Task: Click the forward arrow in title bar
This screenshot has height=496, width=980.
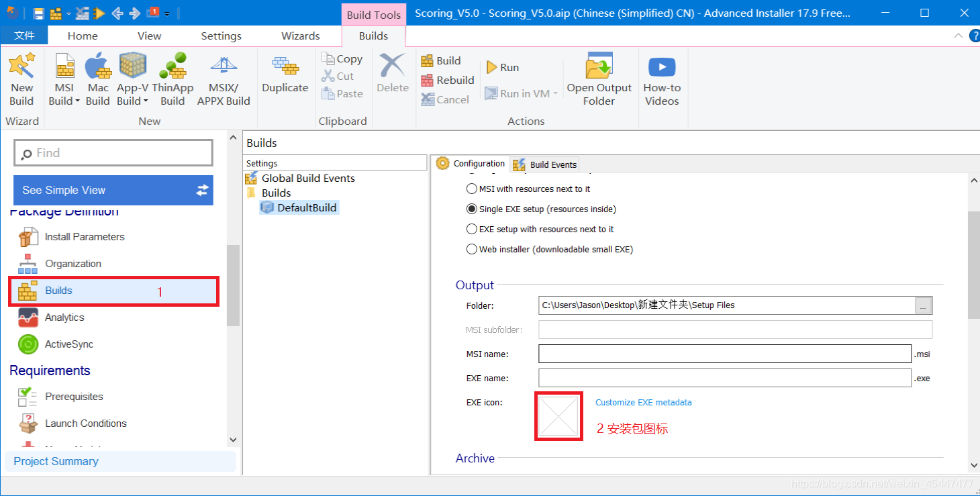Action: 134,13
